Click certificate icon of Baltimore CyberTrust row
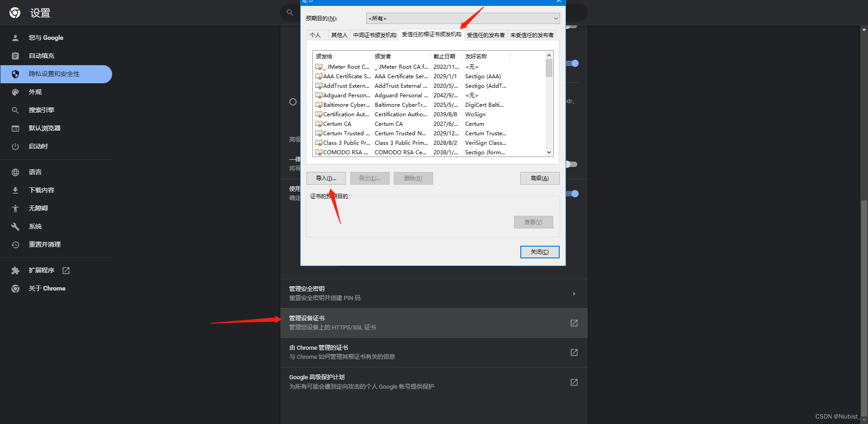The width and height of the screenshot is (868, 424). 319,105
